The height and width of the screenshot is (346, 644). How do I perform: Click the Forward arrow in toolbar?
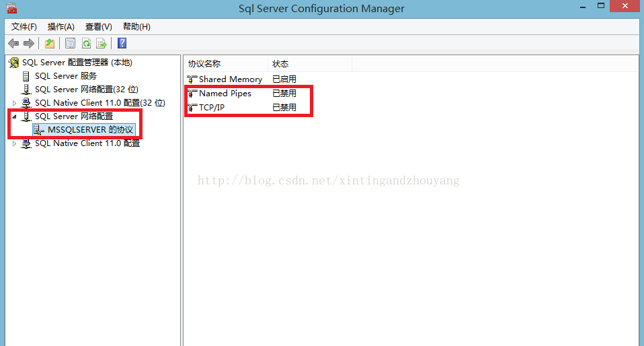coord(29,43)
